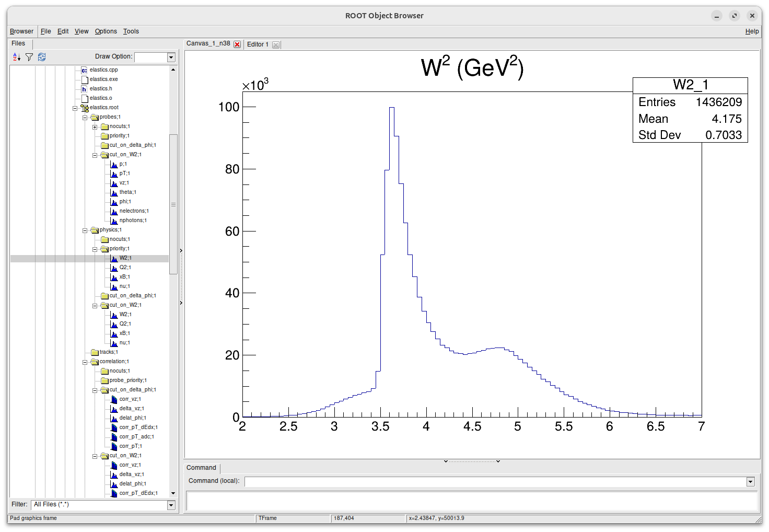The width and height of the screenshot is (769, 532).
Task: Expand the nocuts;1 folder under probes
Action: pos(95,127)
